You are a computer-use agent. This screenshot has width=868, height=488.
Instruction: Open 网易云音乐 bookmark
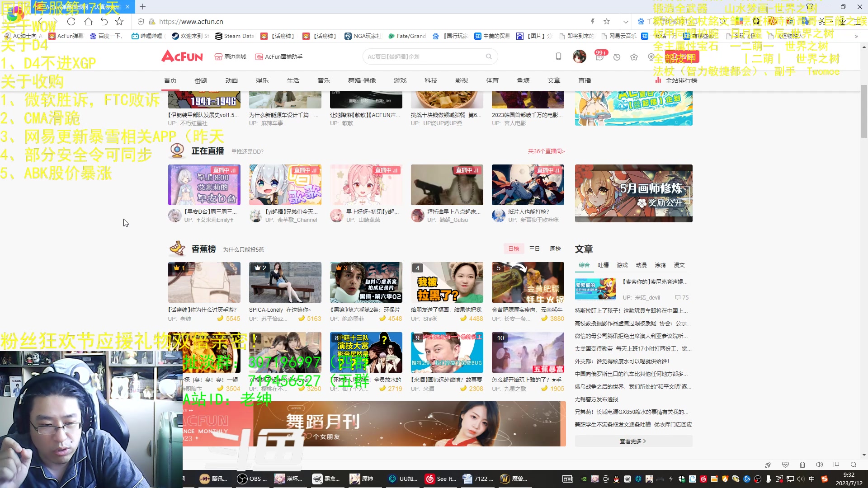click(x=619, y=36)
